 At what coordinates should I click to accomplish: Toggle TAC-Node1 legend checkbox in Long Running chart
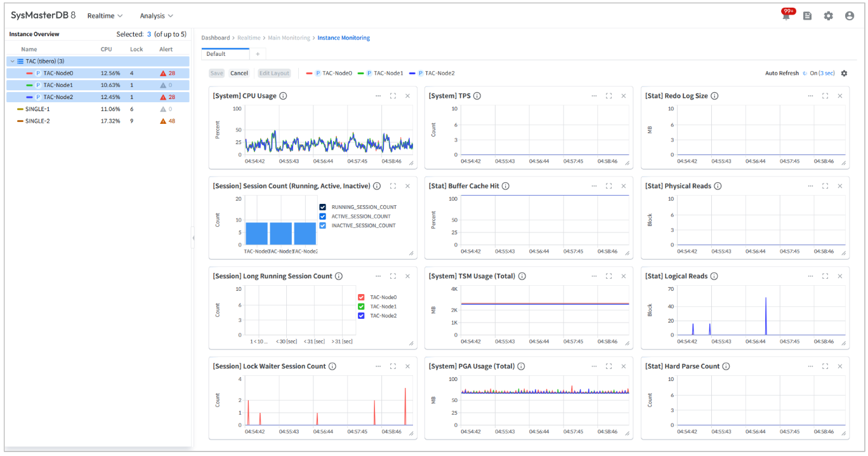pyautogui.click(x=361, y=306)
